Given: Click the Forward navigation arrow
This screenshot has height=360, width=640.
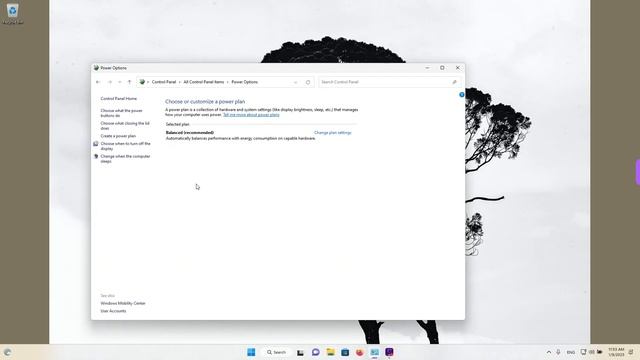Looking at the screenshot, I should tap(109, 82).
